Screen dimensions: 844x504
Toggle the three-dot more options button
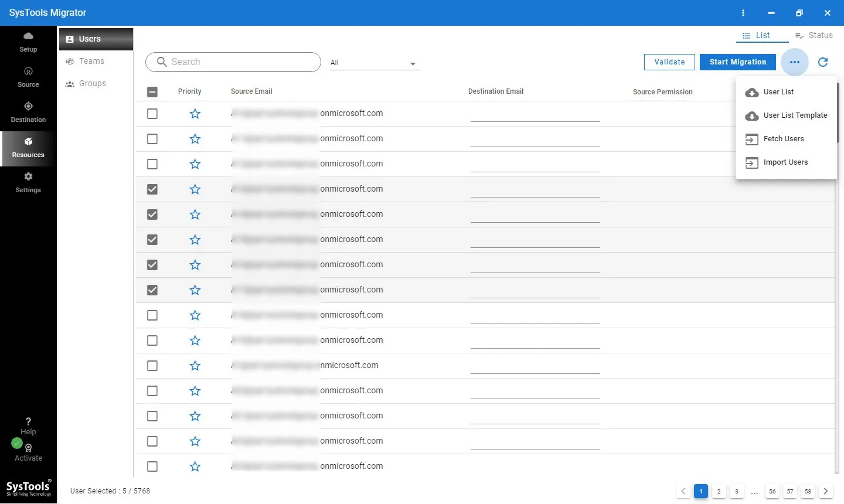pos(795,62)
